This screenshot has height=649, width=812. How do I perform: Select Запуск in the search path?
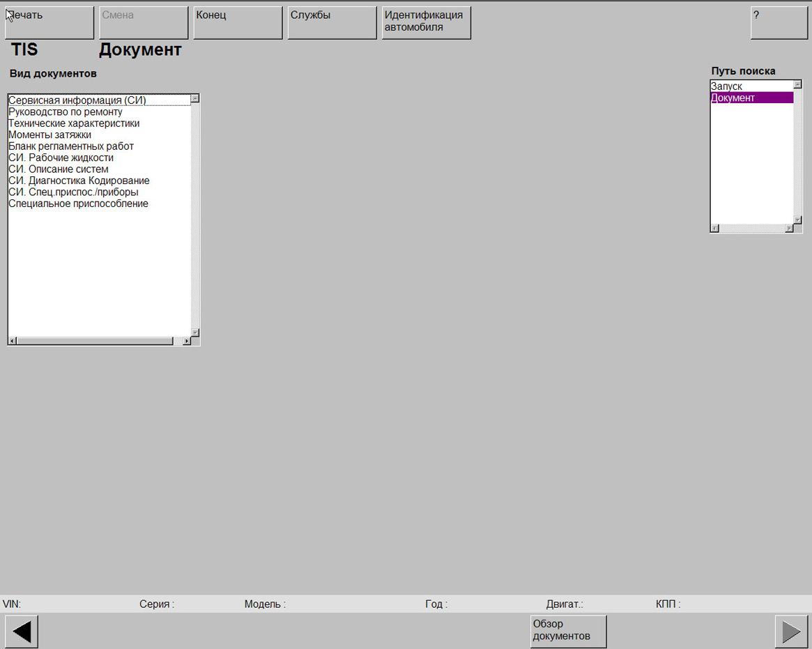(727, 86)
